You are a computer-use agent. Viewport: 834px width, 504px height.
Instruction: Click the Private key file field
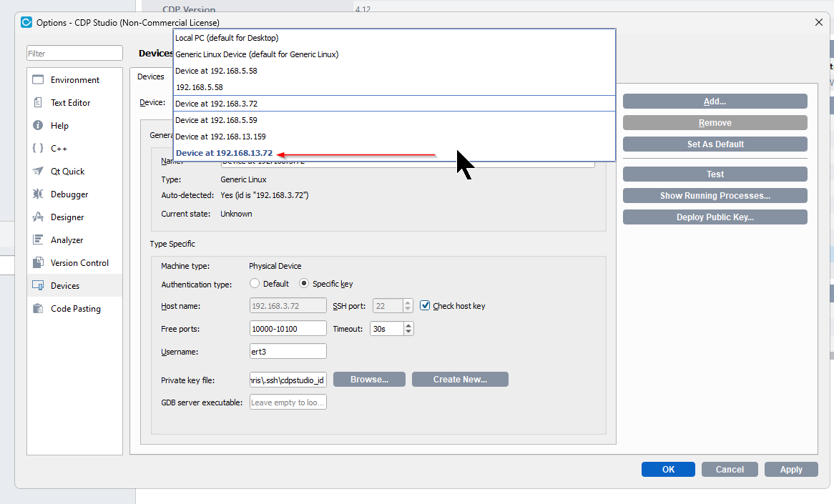tap(288, 380)
